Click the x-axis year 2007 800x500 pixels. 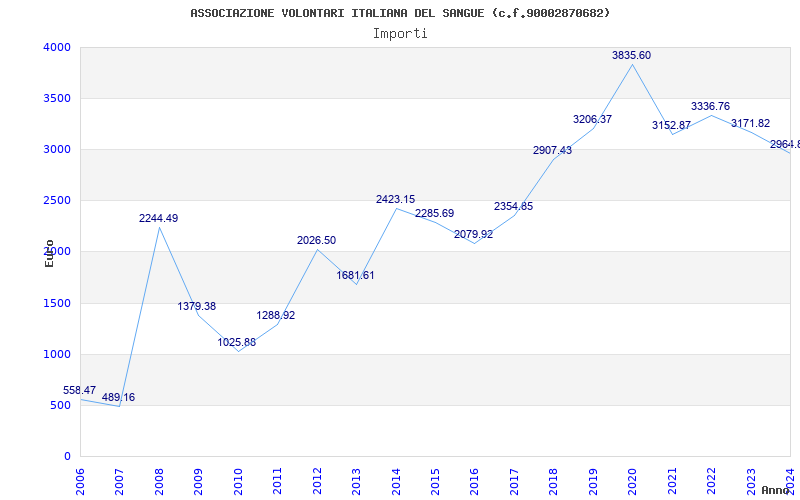[119, 482]
